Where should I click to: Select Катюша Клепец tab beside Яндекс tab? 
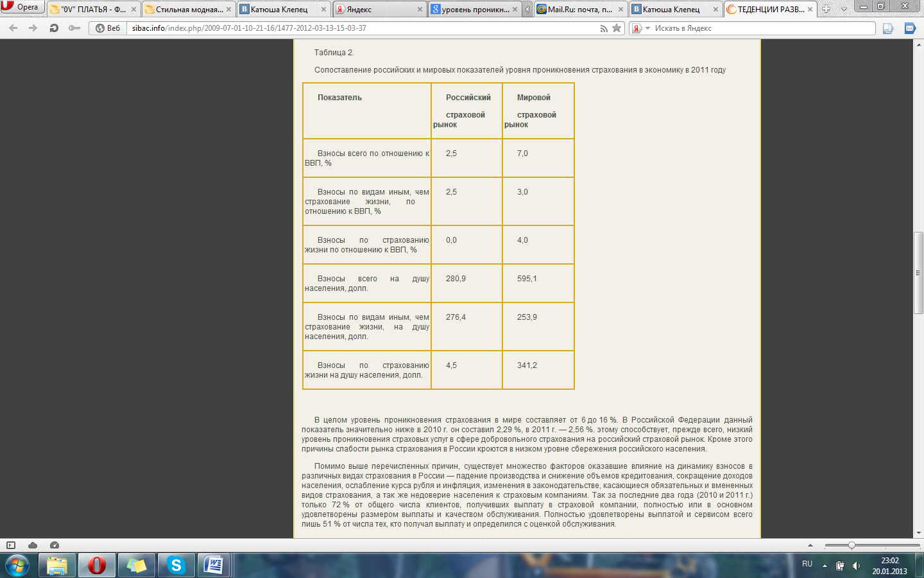[x=284, y=10]
